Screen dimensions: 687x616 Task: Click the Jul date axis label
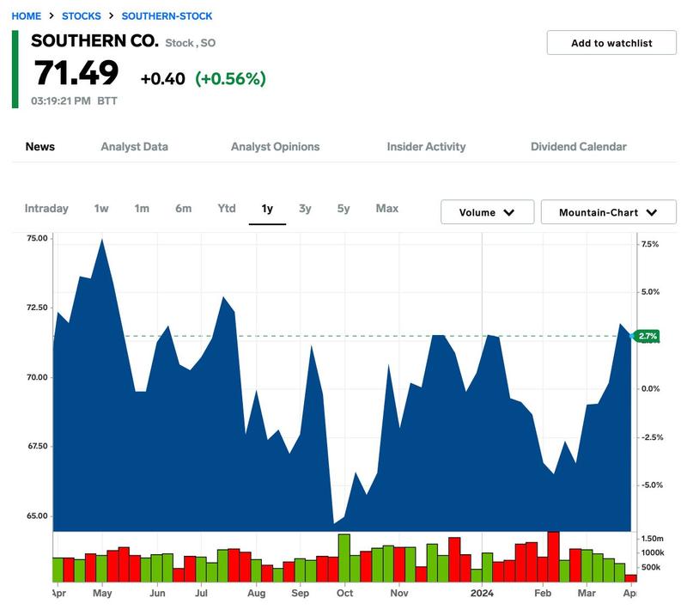click(201, 593)
